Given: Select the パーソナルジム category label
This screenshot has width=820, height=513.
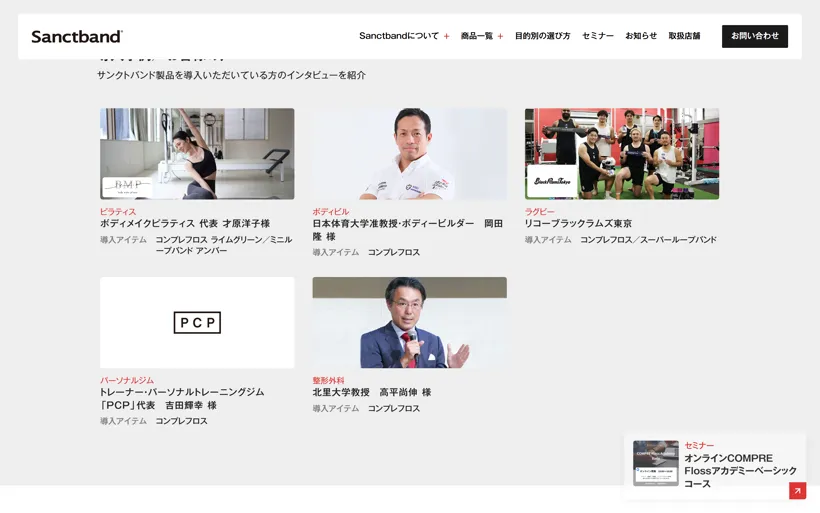Looking at the screenshot, I should pyautogui.click(x=127, y=380).
